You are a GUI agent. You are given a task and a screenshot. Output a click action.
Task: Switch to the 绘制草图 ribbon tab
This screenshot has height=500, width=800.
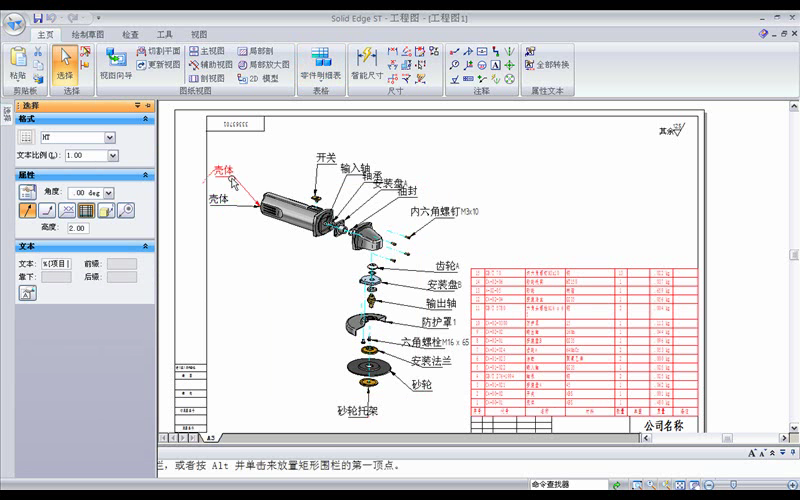[87, 35]
